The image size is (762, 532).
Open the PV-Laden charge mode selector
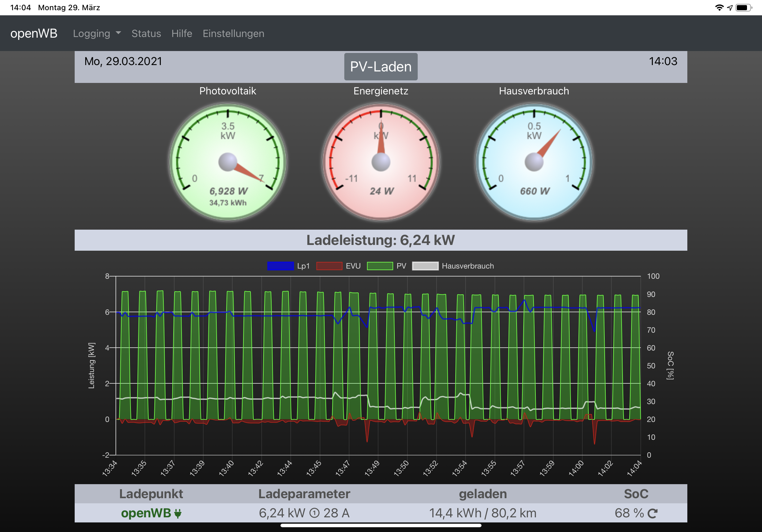pos(381,67)
